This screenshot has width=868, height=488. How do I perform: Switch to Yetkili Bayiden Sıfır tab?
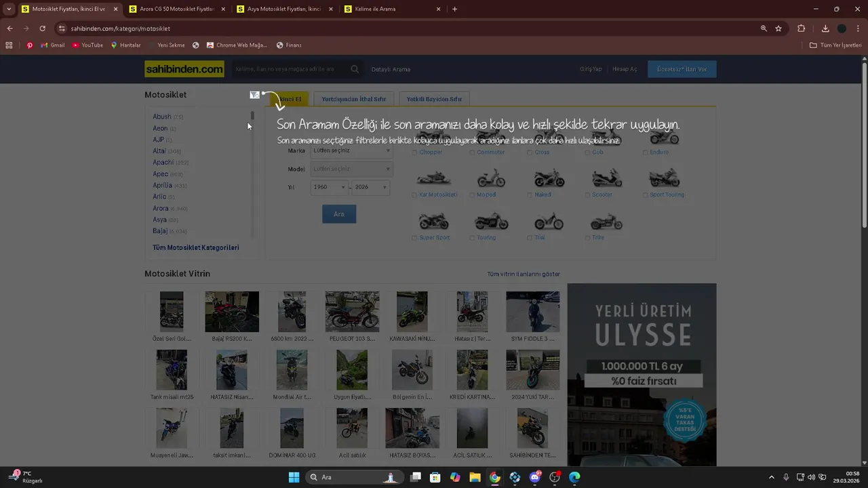tap(434, 99)
